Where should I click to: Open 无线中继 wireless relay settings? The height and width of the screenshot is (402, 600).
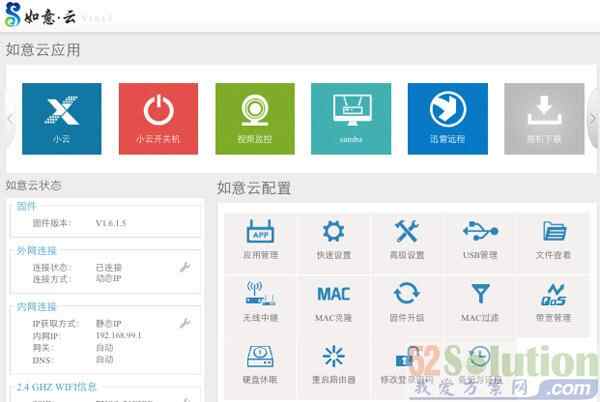[x=260, y=303]
